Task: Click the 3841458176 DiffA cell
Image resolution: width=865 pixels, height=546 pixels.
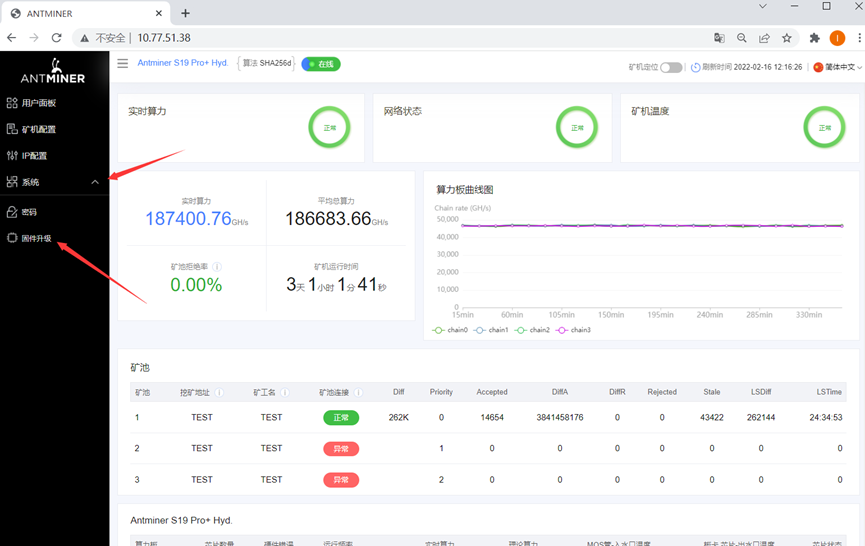Action: [560, 417]
